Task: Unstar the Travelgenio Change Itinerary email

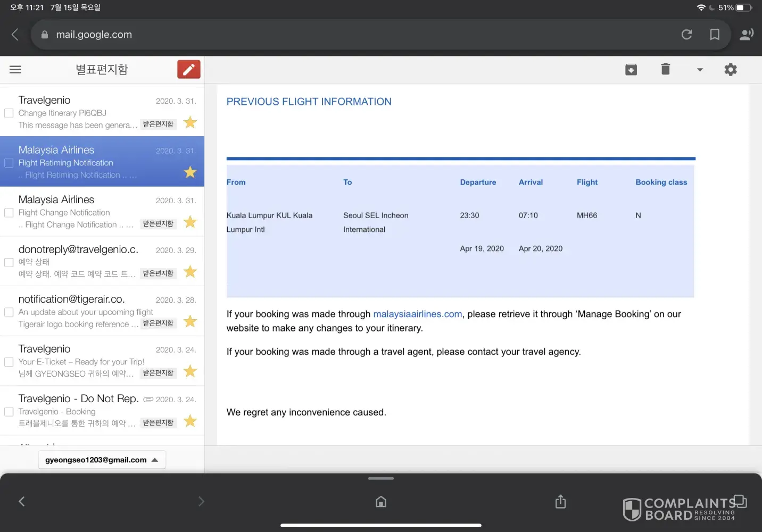Action: (x=190, y=123)
